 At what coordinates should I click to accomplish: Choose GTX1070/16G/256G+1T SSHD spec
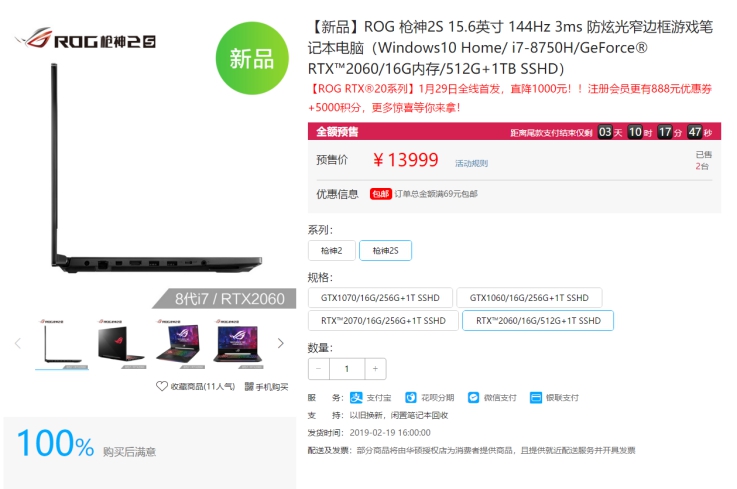[x=380, y=298]
